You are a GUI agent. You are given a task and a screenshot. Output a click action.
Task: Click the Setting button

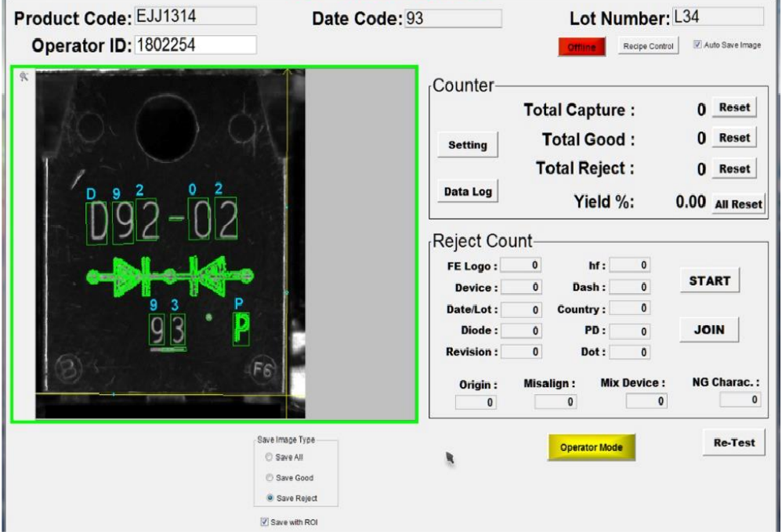467,145
